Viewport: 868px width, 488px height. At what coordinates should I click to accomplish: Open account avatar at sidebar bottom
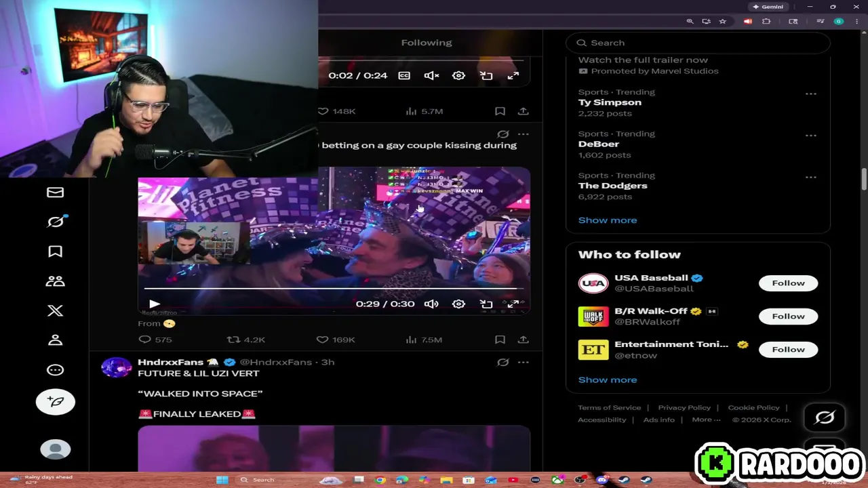pos(56,449)
